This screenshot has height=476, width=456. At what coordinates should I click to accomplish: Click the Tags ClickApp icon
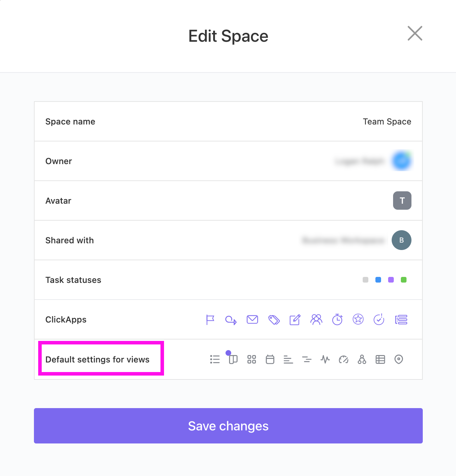(x=274, y=320)
